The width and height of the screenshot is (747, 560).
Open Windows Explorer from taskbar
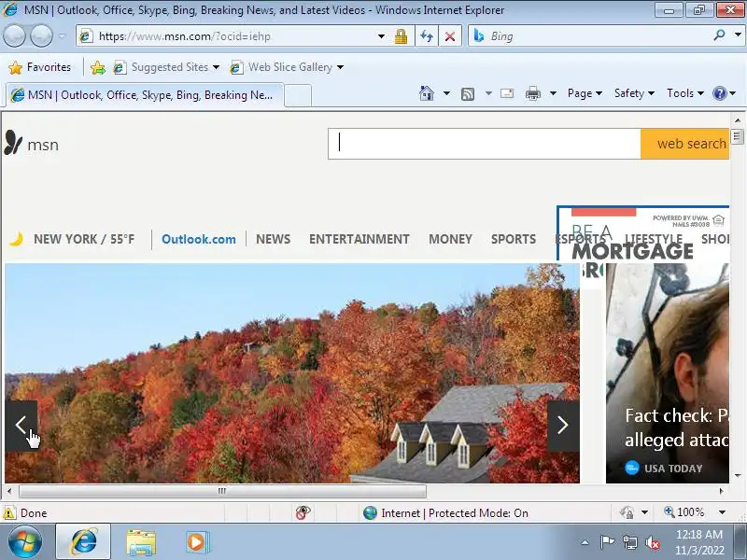(141, 542)
